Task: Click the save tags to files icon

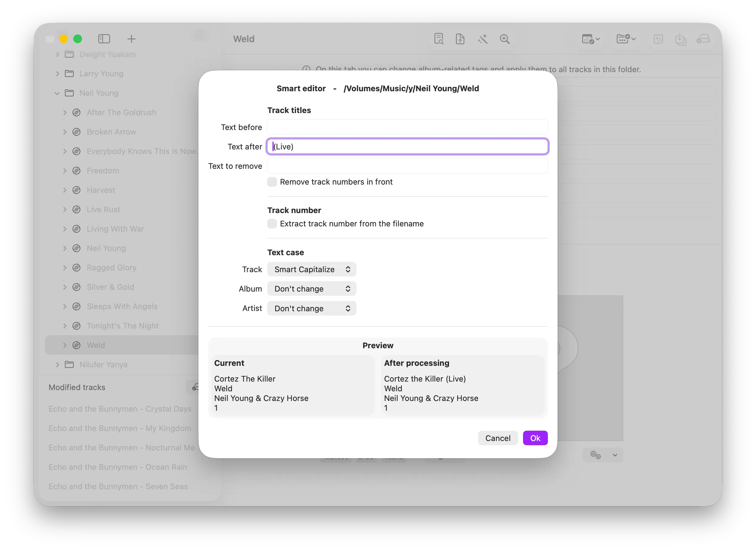Action: coord(681,39)
